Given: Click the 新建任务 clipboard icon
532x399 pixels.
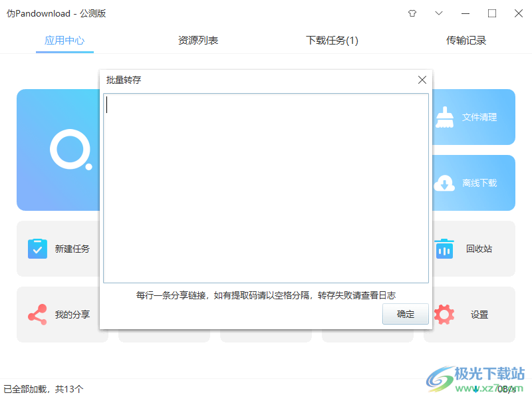Looking at the screenshot, I should click(x=38, y=249).
